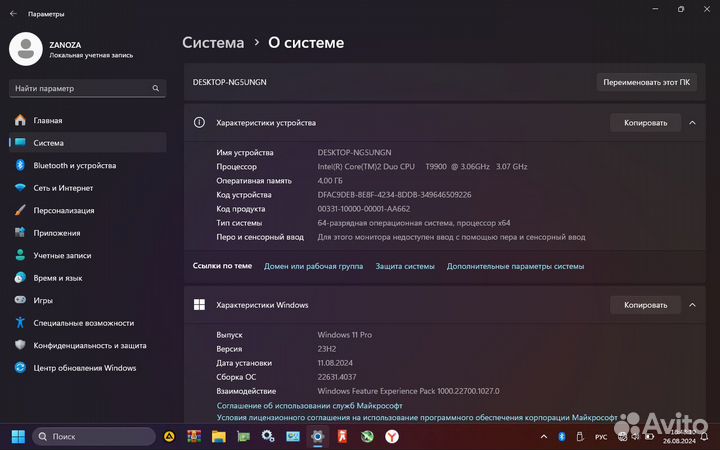Click the Bluetooth tray icon
This screenshot has width=720, height=450.
[562, 437]
